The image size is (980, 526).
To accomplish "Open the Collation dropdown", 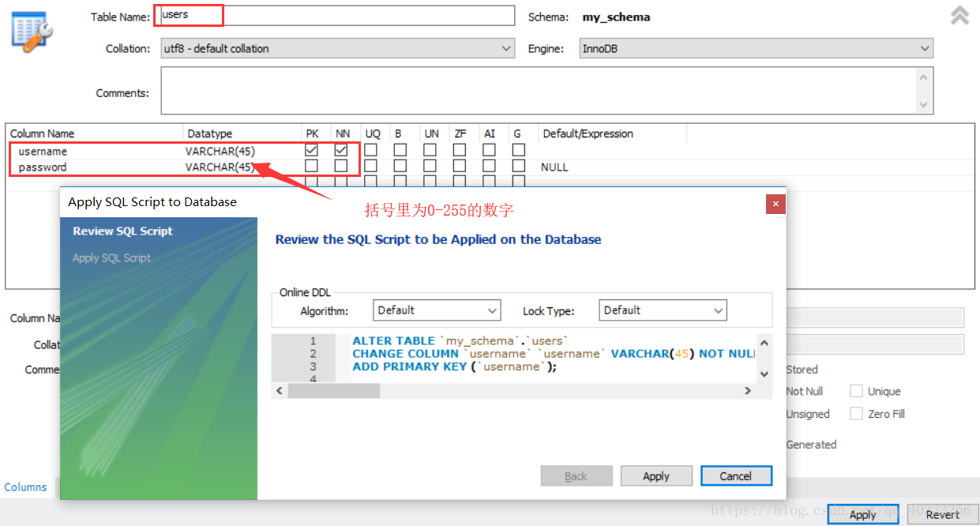I will click(338, 48).
